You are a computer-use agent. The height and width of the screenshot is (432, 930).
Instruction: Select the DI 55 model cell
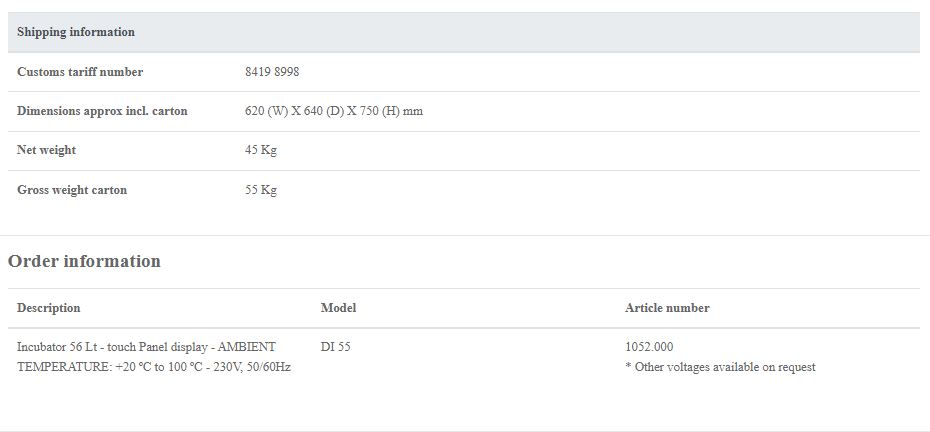point(336,347)
